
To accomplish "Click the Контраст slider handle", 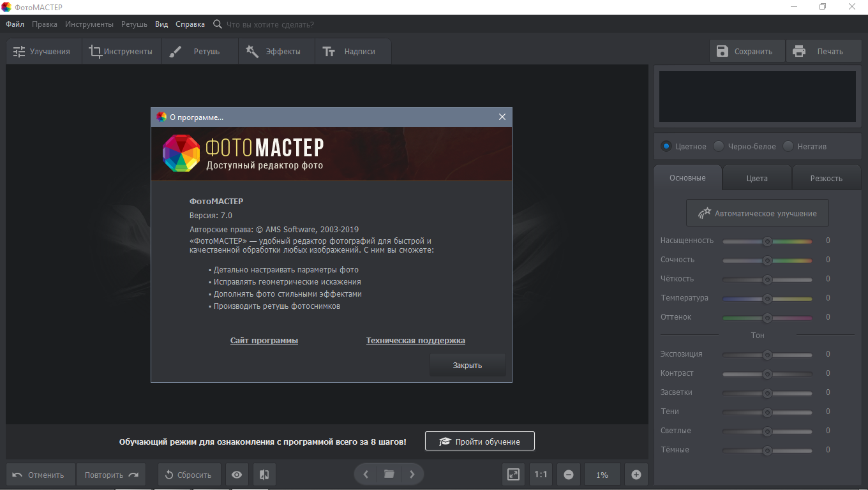I will (x=767, y=374).
